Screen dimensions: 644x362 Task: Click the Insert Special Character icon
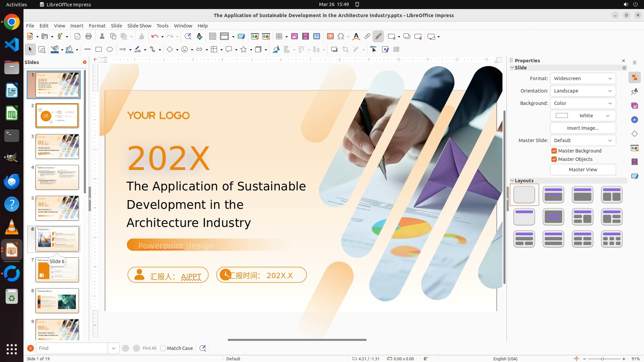341,37
